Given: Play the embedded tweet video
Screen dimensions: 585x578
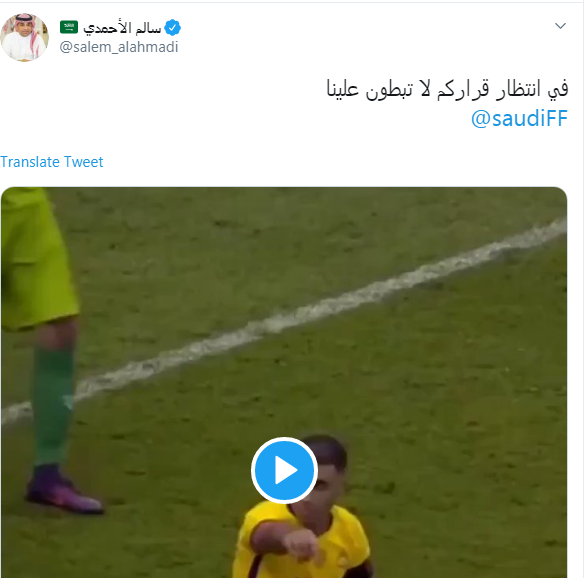Looking at the screenshot, I should (x=284, y=470).
